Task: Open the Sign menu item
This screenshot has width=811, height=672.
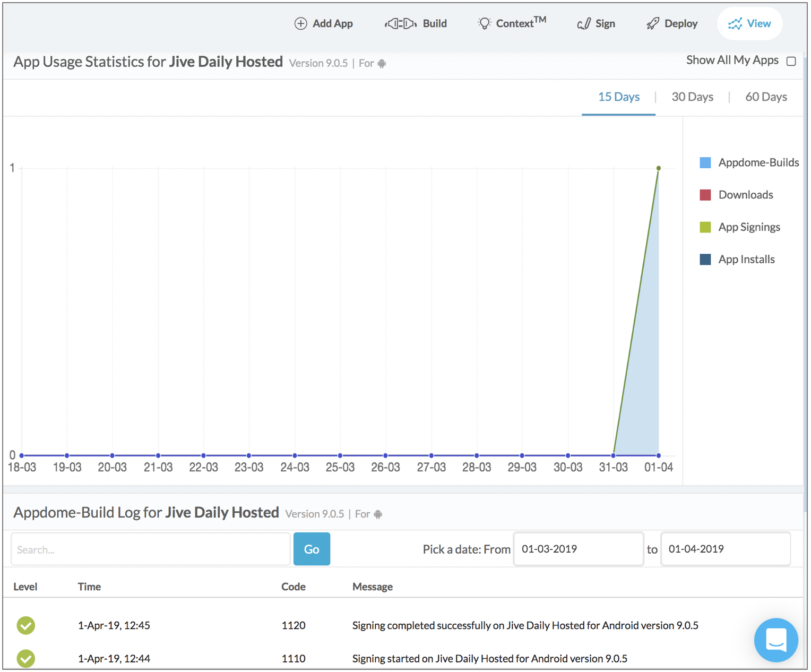Action: (x=596, y=23)
